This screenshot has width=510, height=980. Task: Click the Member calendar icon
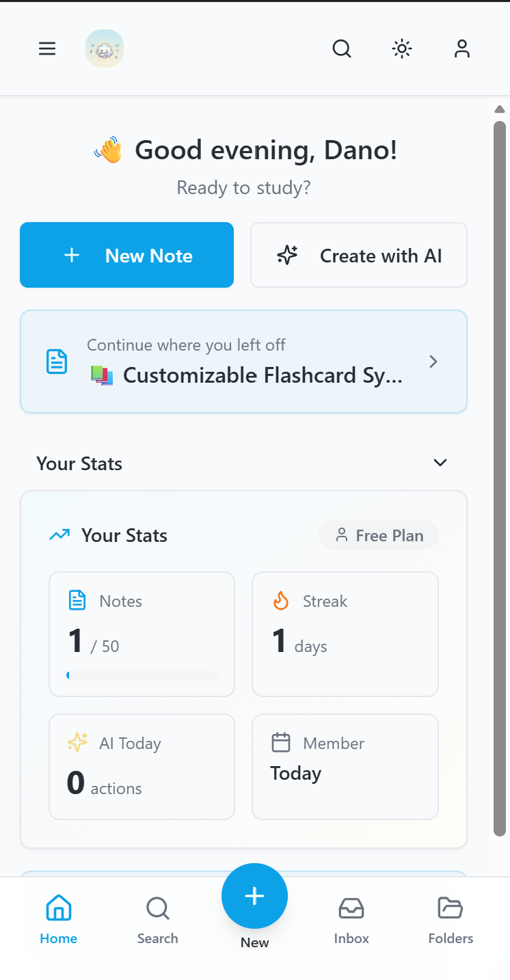[x=281, y=743]
